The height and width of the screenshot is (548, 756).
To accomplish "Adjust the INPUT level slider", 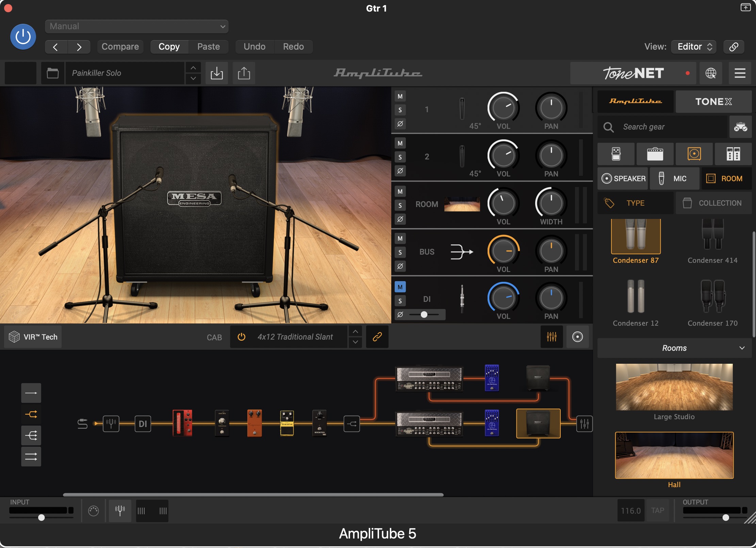I will click(x=41, y=517).
